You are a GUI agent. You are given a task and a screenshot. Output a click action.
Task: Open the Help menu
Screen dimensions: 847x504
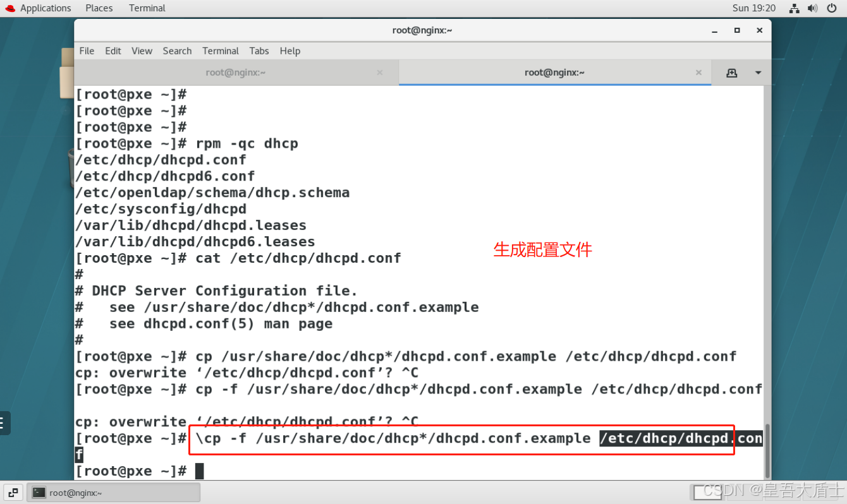coord(290,51)
